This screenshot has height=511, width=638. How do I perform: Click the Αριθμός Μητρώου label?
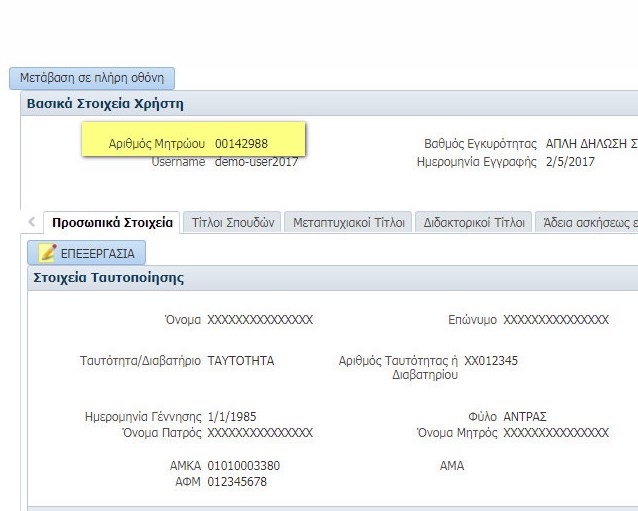coord(157,144)
